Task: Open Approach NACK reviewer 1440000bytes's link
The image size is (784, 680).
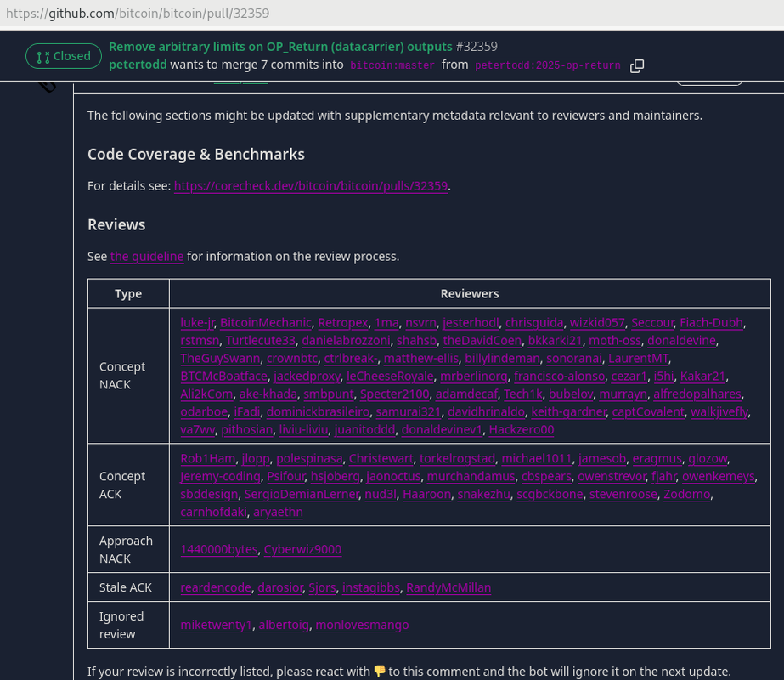Action: [x=219, y=550]
